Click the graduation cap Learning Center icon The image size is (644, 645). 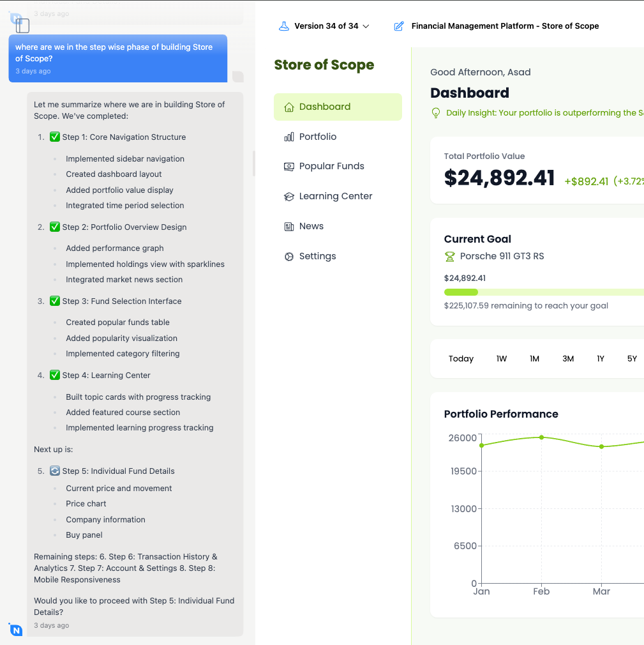[289, 197]
